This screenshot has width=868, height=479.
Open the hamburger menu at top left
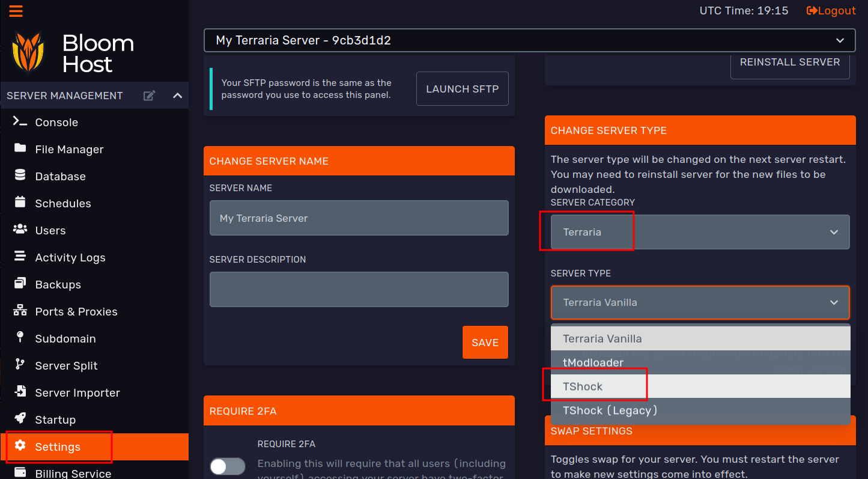tap(16, 10)
